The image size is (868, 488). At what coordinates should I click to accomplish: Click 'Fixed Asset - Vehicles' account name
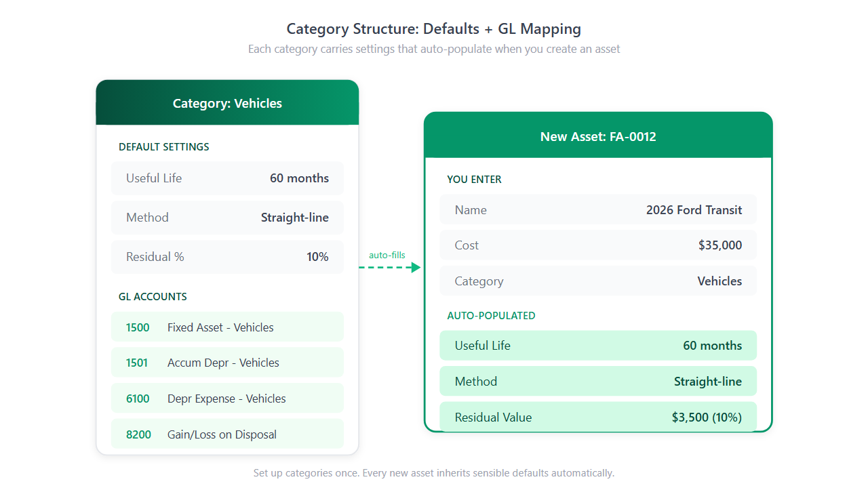pos(220,327)
